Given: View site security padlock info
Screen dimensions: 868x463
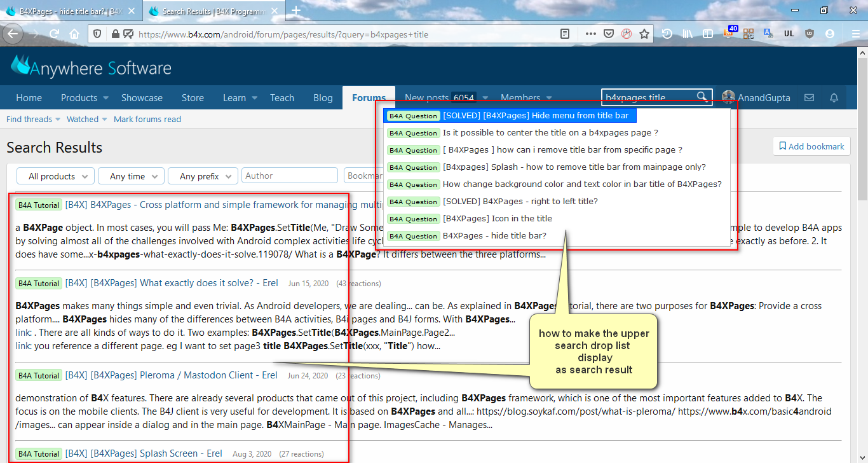Looking at the screenshot, I should [x=115, y=34].
